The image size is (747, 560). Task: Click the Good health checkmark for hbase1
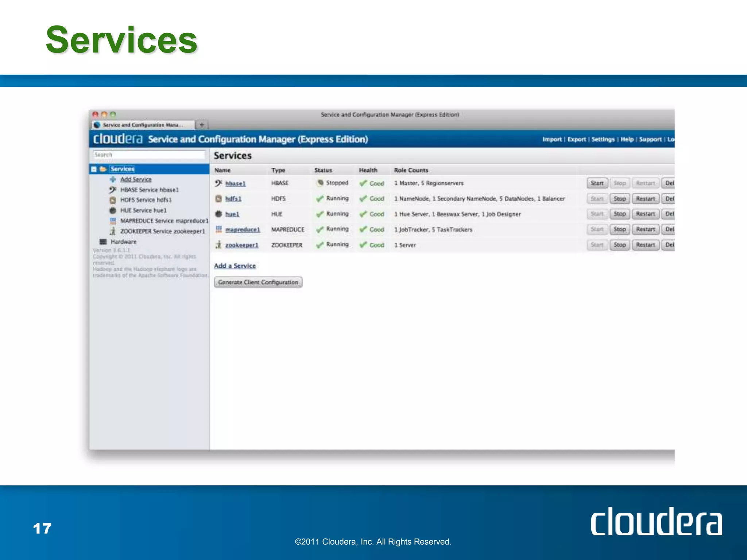click(363, 183)
